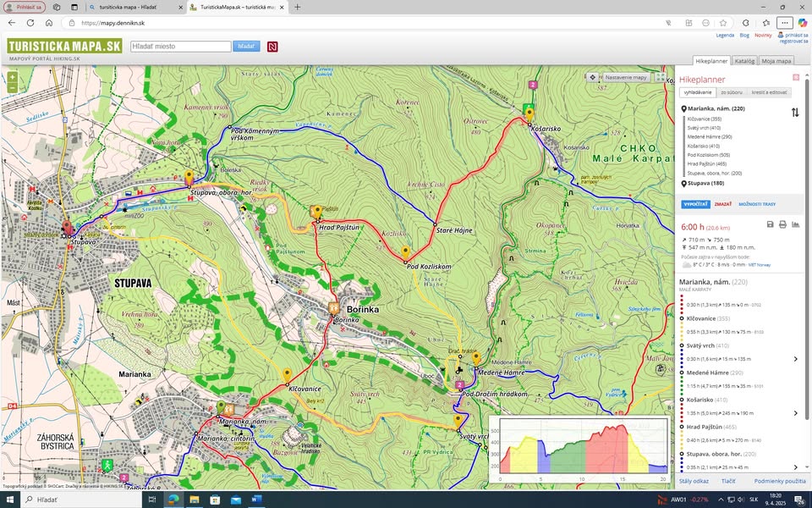Screen dimensions: 812x508
Task: Open a new browser tab
Action: pos(297,8)
